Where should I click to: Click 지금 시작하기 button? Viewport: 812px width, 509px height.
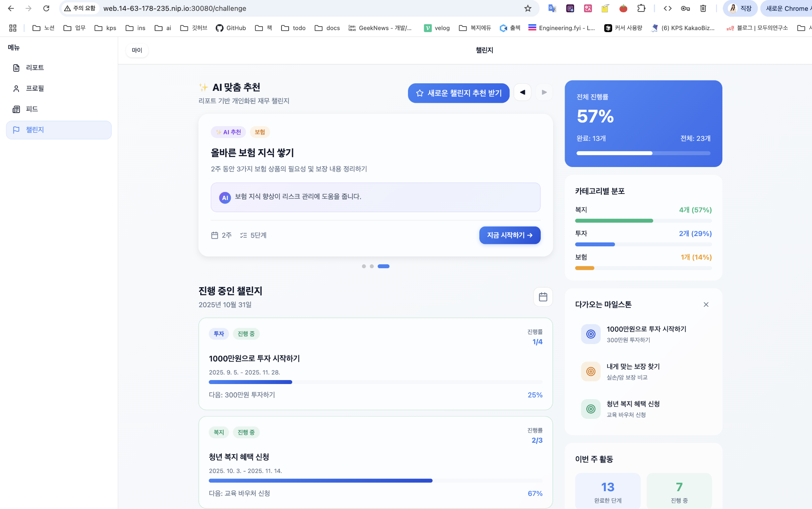(x=509, y=235)
